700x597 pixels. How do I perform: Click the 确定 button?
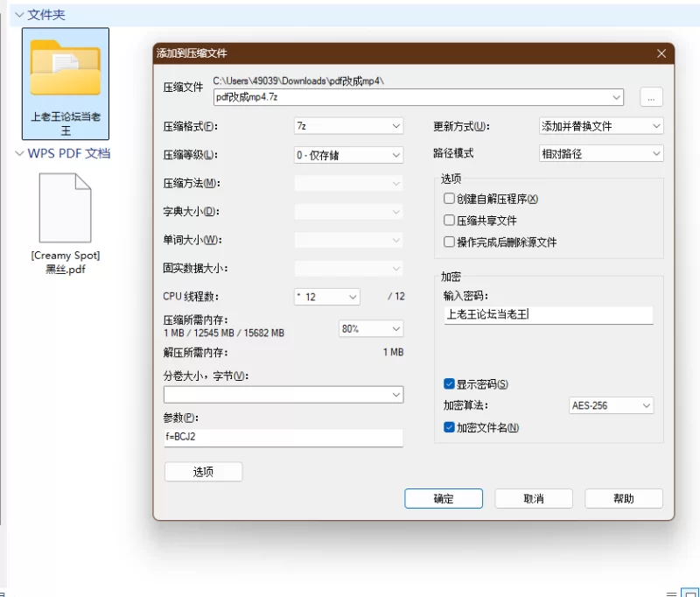(444, 498)
